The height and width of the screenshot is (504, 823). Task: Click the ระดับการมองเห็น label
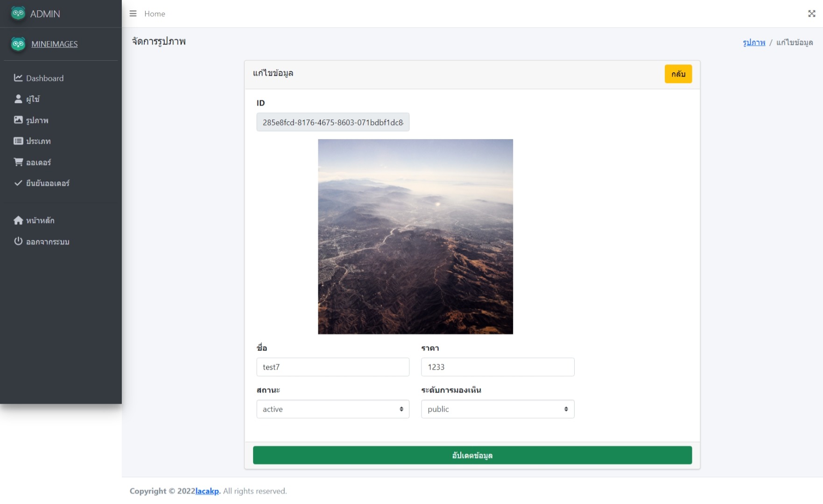coord(451,390)
